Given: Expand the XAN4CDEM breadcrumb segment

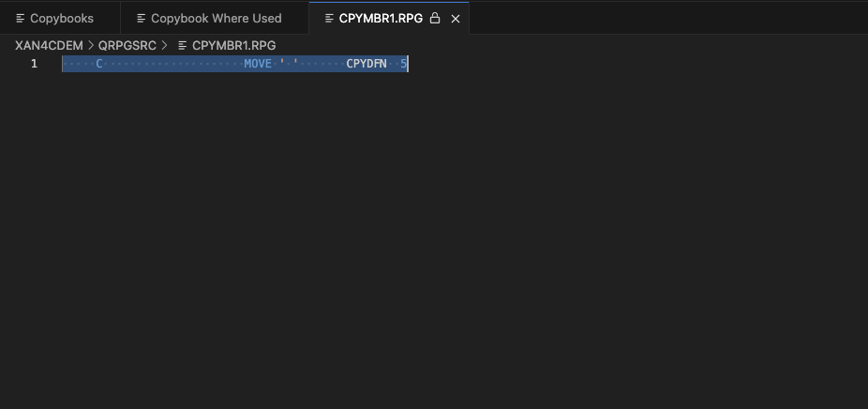Looking at the screenshot, I should tap(49, 45).
